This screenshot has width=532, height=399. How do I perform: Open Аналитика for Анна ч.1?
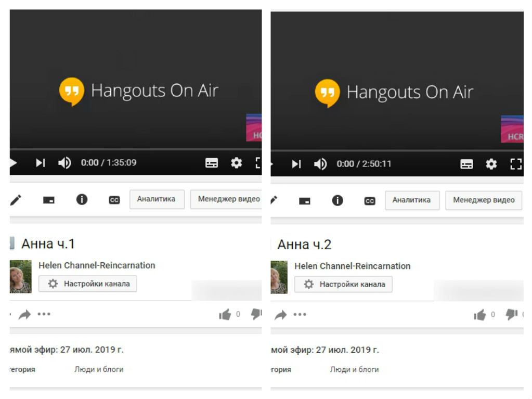(157, 199)
